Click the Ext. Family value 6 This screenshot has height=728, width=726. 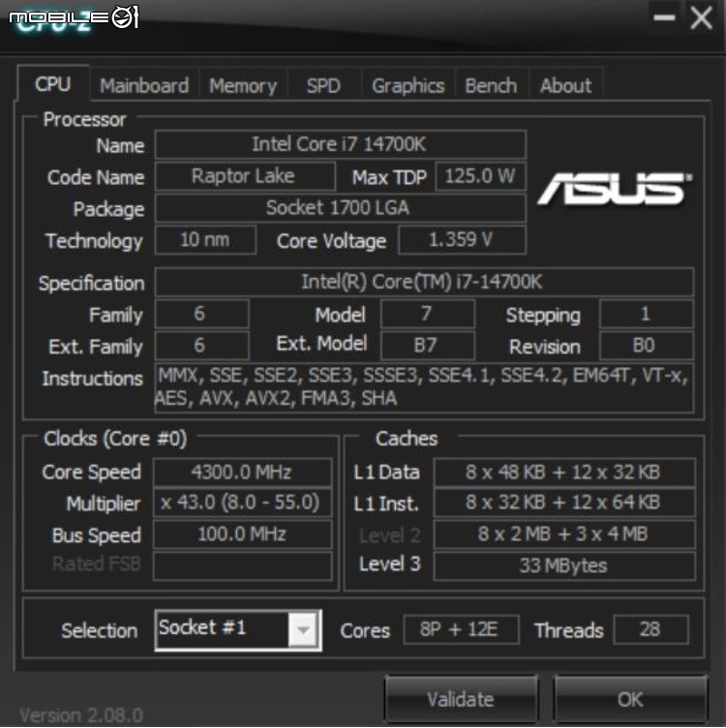click(x=202, y=346)
